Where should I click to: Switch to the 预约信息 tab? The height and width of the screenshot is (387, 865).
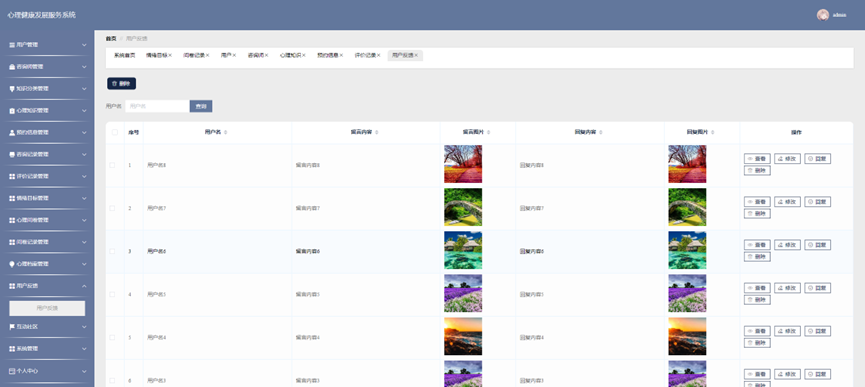coord(328,55)
